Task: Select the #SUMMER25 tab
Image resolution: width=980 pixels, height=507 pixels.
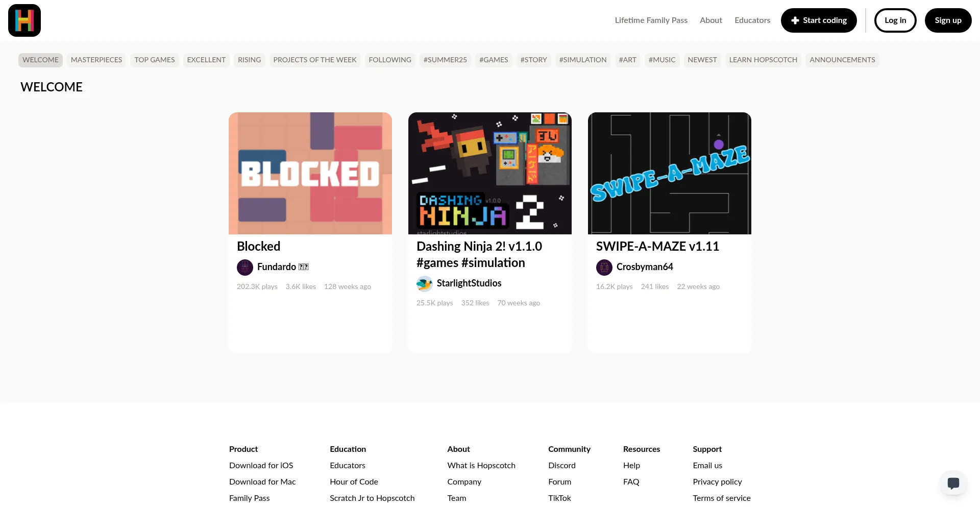Action: click(445, 60)
